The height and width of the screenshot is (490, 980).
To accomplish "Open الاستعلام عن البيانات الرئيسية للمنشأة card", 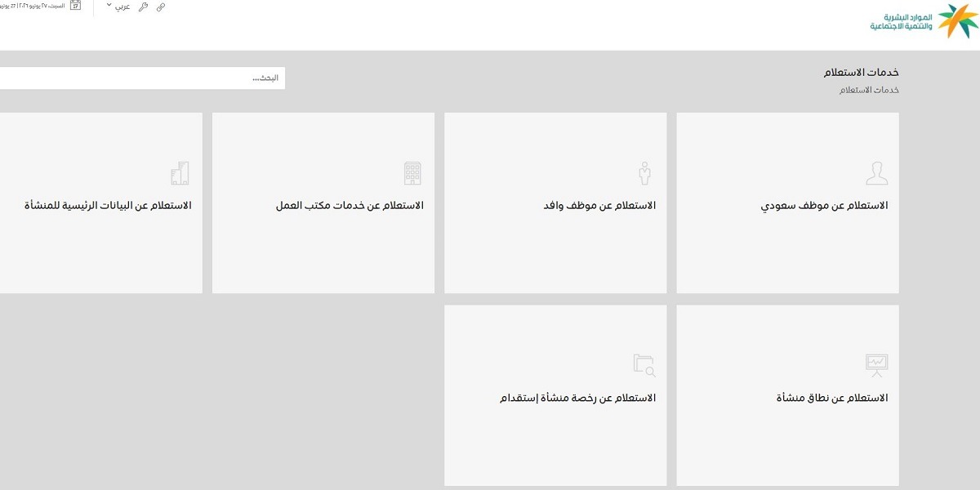I will point(101,203).
